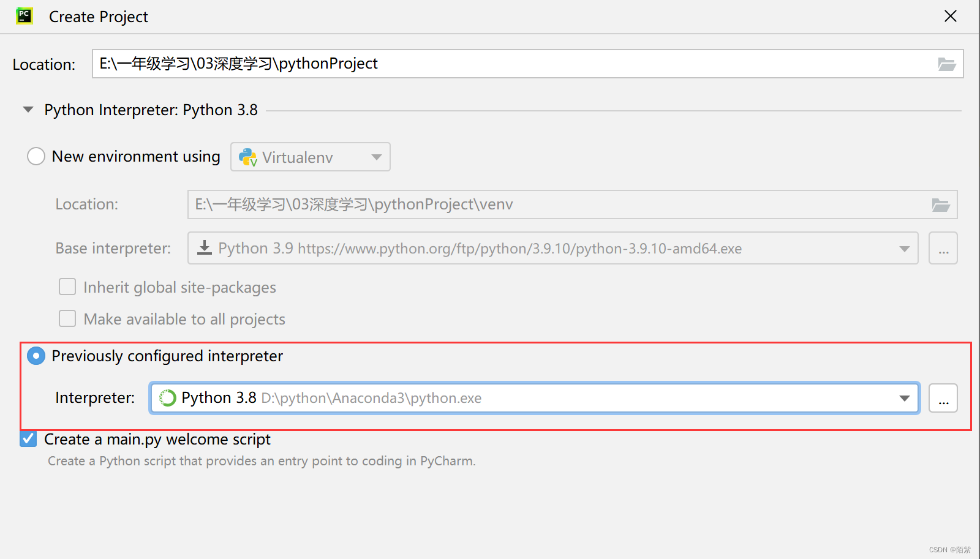Click the Python Virtualenv icon
The height and width of the screenshot is (559, 980).
click(247, 157)
